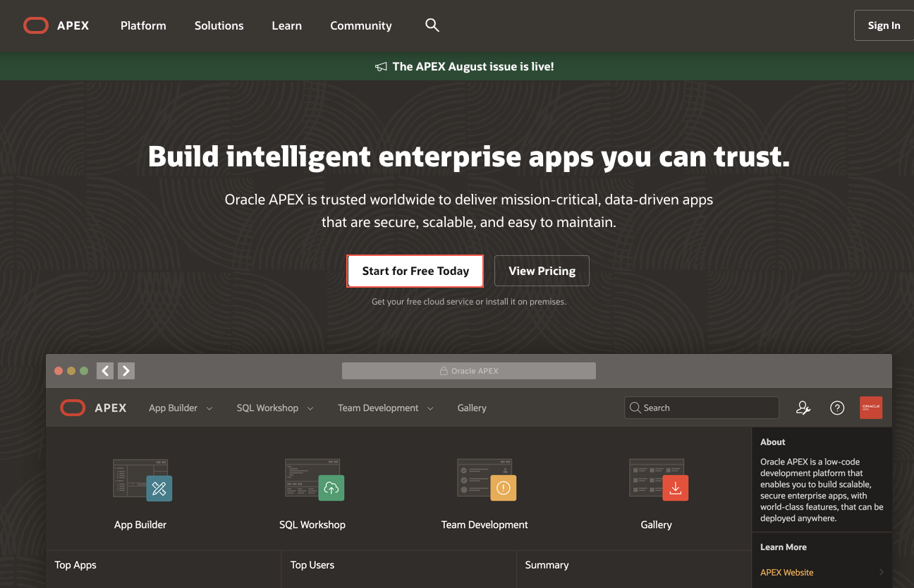The image size is (914, 588).
Task: Click the Search input field
Action: (705, 408)
